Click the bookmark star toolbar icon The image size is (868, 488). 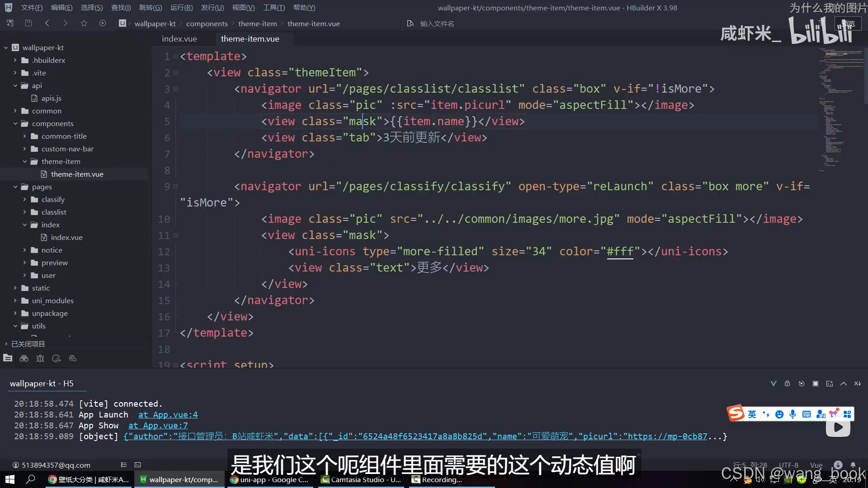84,23
